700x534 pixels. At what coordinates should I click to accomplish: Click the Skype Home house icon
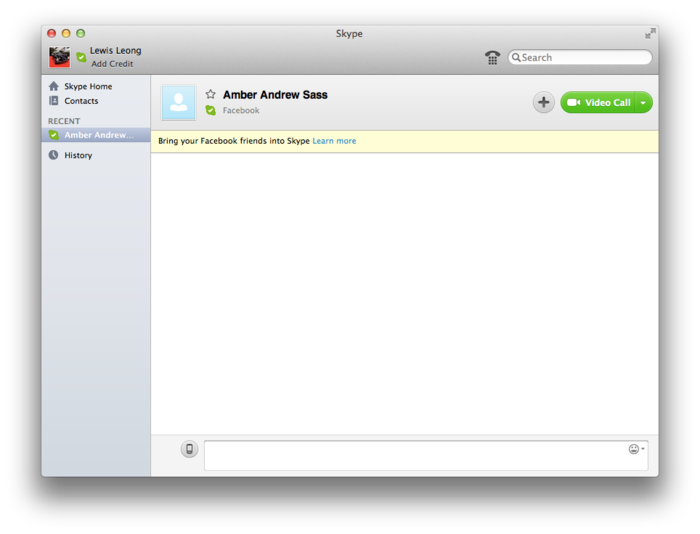54,86
